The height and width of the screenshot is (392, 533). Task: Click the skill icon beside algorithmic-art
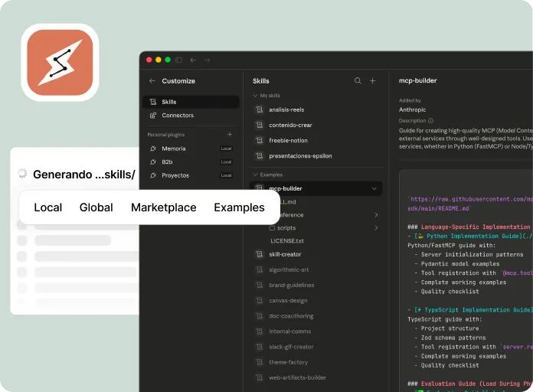pyautogui.click(x=260, y=269)
